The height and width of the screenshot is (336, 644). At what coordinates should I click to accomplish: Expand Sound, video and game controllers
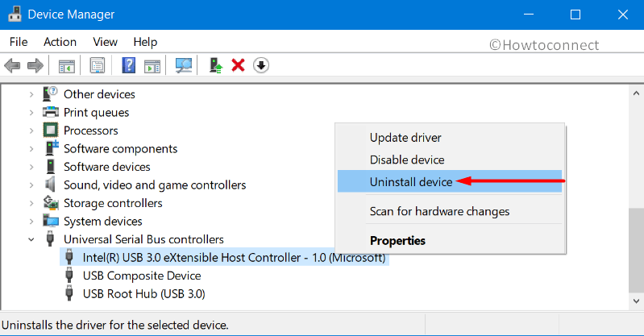(31, 185)
